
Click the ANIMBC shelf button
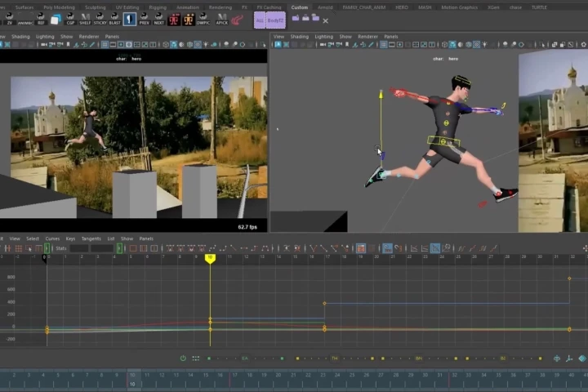[x=25, y=19]
